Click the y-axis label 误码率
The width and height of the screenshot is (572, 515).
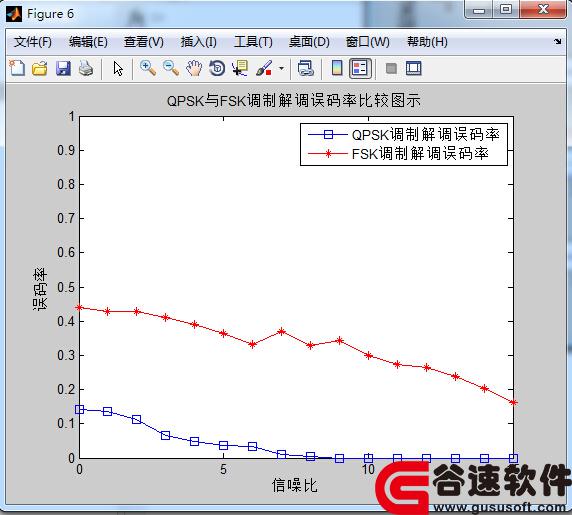coord(40,289)
